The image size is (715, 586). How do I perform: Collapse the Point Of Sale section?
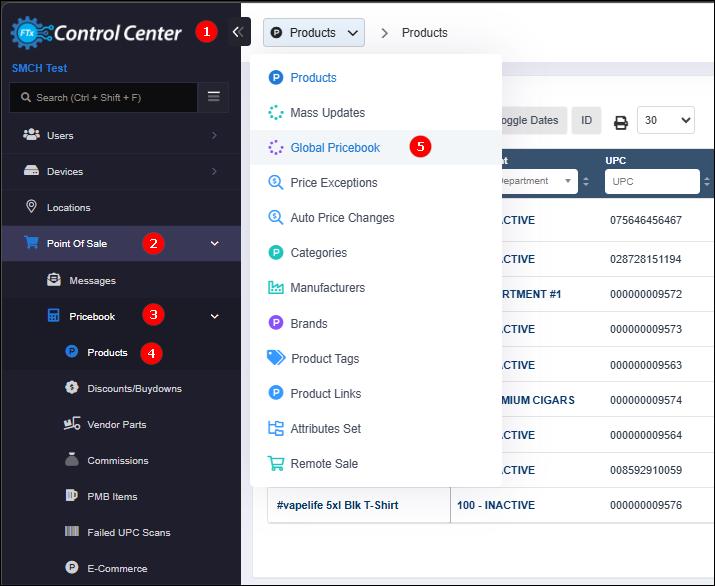tap(214, 243)
